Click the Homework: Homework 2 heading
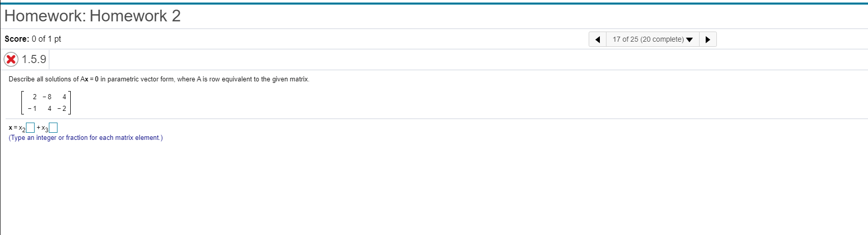 click(x=93, y=16)
